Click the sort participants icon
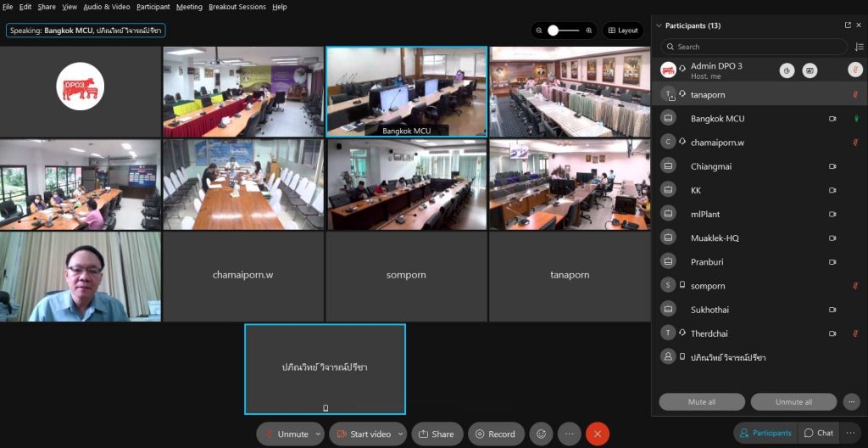Viewport: 868px width, 448px height. click(x=859, y=47)
